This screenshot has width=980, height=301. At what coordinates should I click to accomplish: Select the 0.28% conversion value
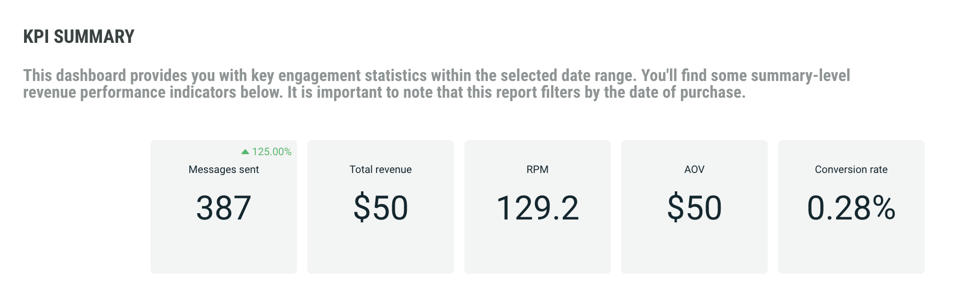[x=851, y=207]
